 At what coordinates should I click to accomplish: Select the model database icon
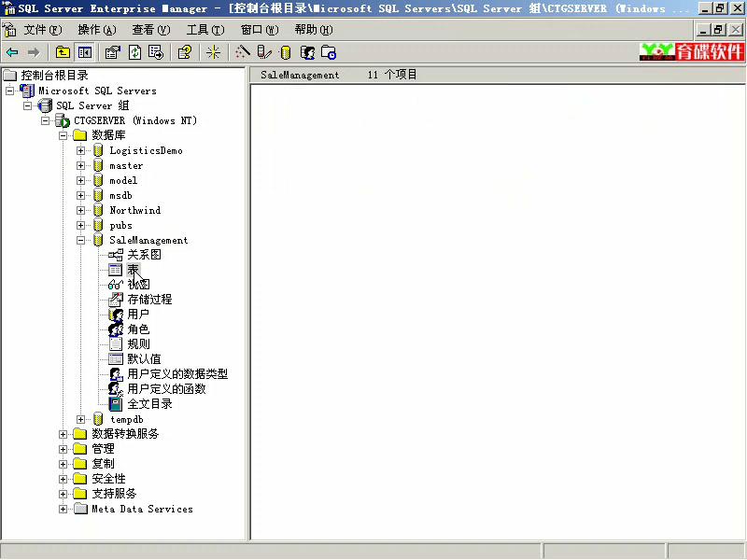tap(98, 180)
